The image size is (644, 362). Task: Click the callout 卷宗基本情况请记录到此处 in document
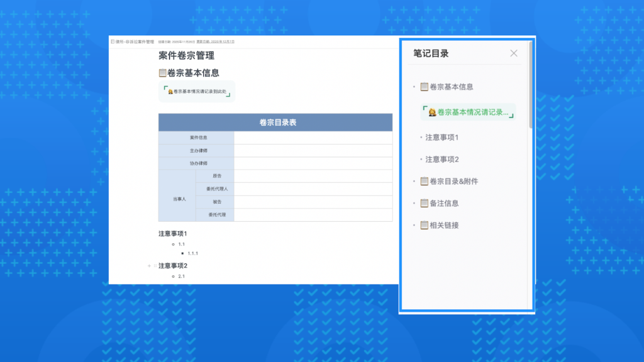(x=197, y=91)
